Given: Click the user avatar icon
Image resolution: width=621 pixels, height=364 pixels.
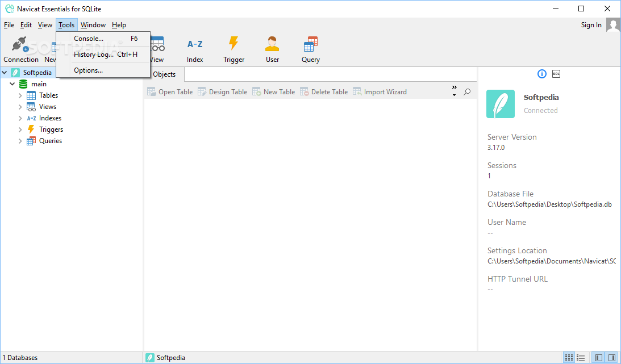Looking at the screenshot, I should click(x=613, y=25).
